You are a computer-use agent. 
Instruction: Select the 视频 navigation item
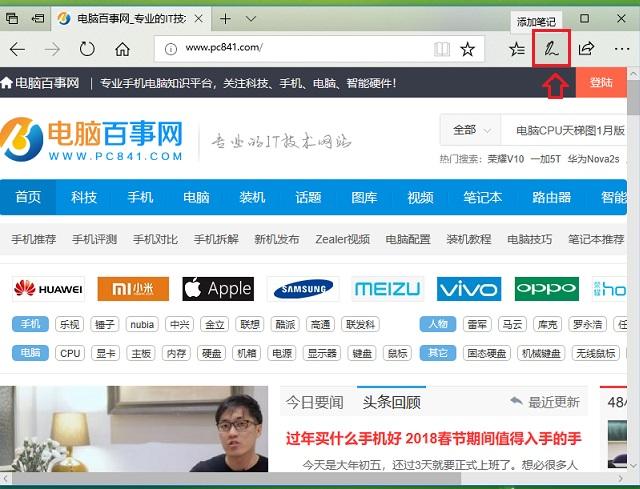420,197
